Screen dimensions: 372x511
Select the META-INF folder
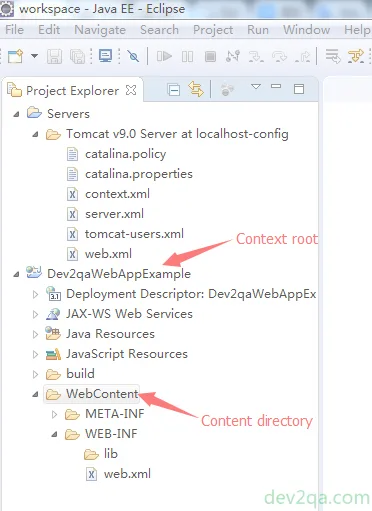(115, 414)
